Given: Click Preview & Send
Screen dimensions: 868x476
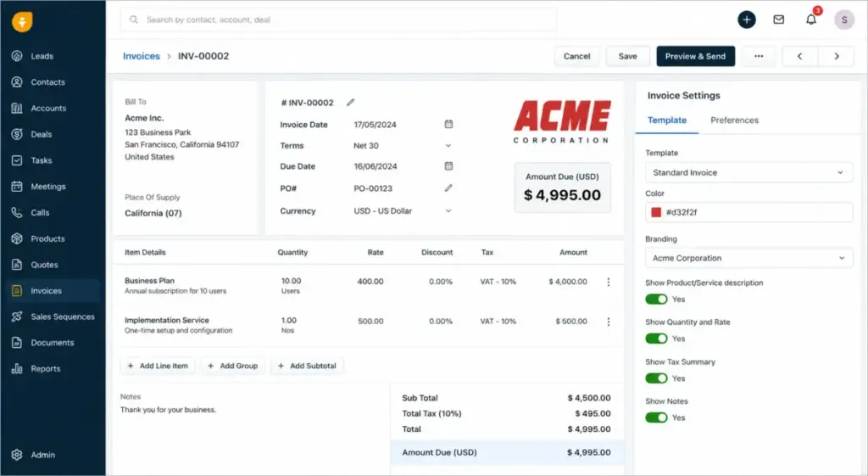Looking at the screenshot, I should [695, 56].
